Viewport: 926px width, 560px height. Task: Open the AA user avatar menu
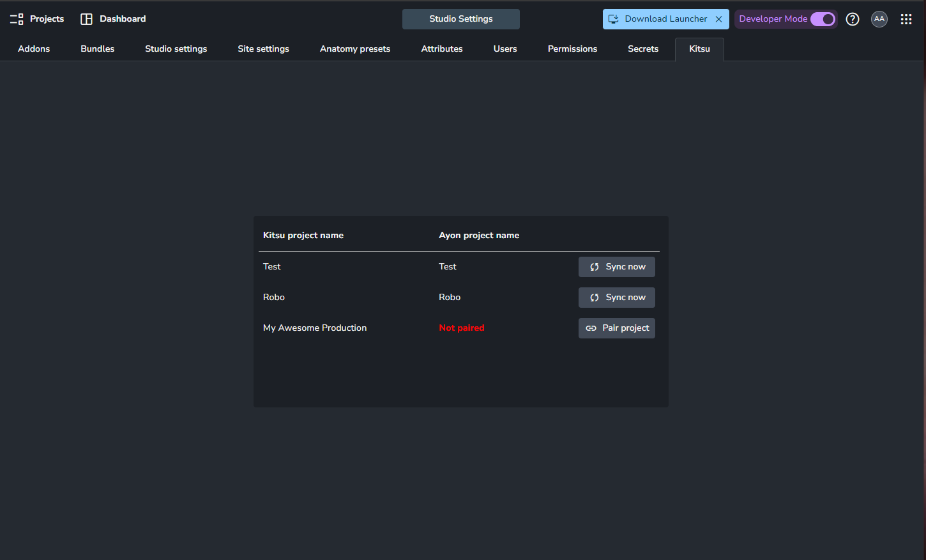[x=879, y=19]
